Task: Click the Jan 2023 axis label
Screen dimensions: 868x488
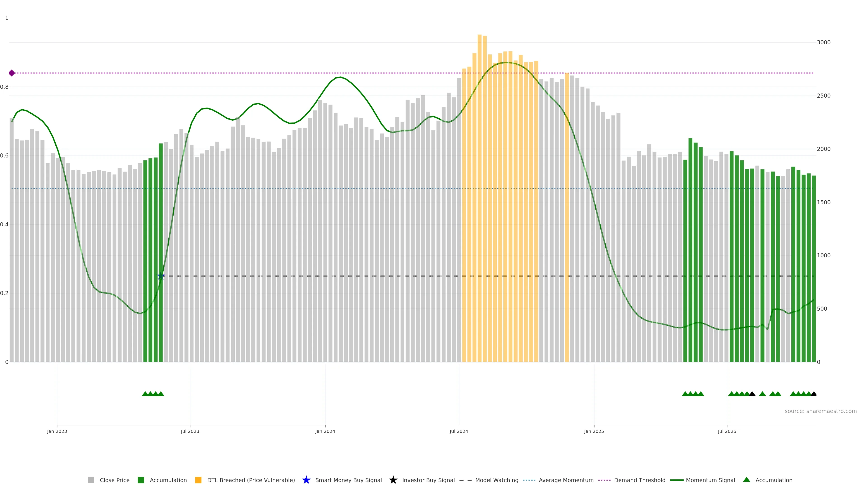Action: pyautogui.click(x=57, y=431)
